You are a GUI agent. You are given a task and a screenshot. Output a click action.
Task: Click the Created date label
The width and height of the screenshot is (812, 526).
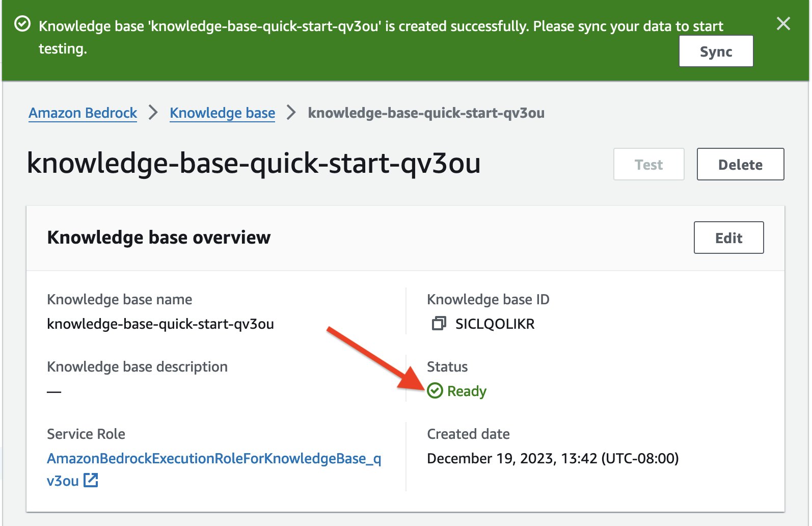click(x=468, y=434)
